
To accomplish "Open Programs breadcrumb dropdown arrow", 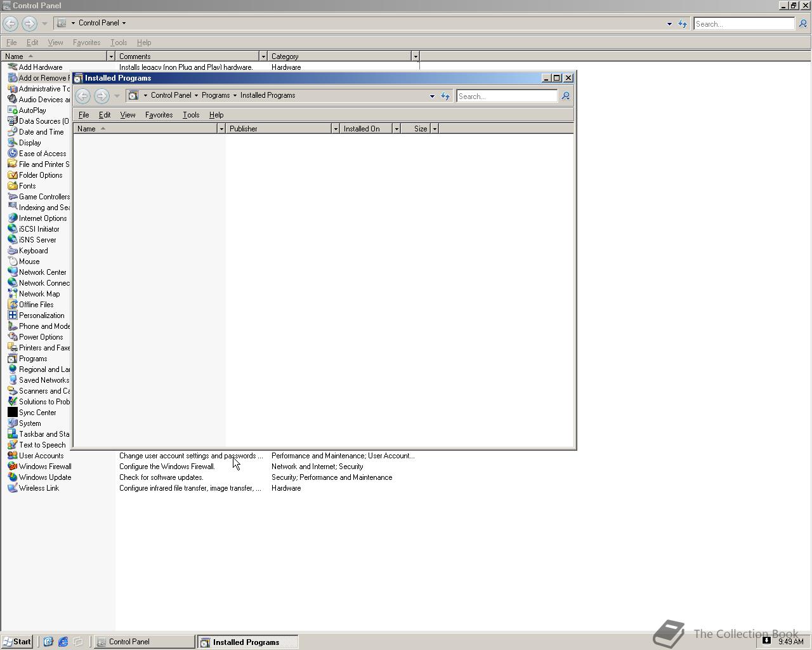I will coord(235,96).
